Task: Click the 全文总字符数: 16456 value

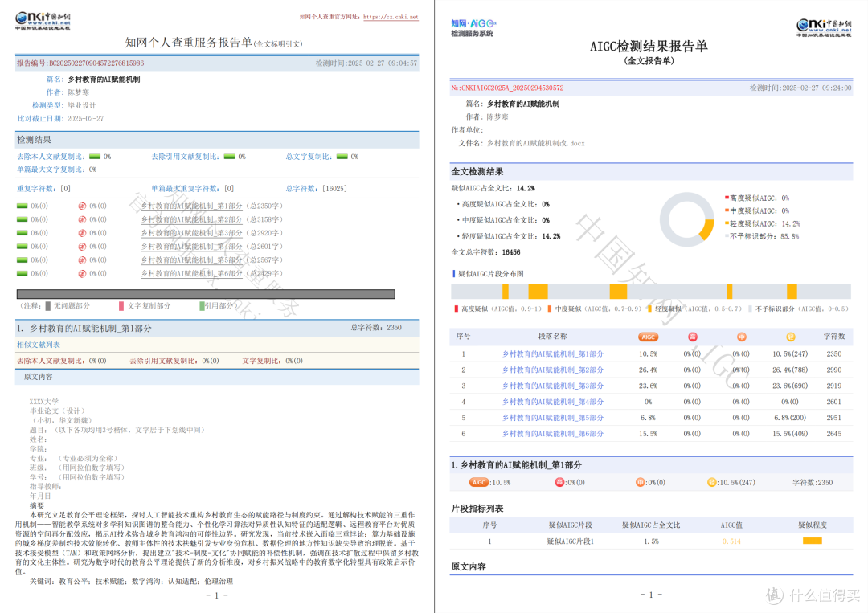Action: pos(511,252)
